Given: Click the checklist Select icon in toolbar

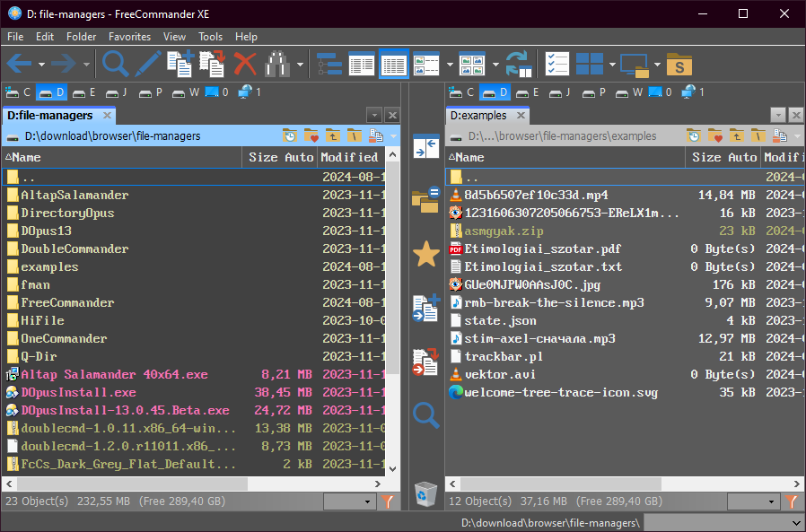Looking at the screenshot, I should [557, 64].
